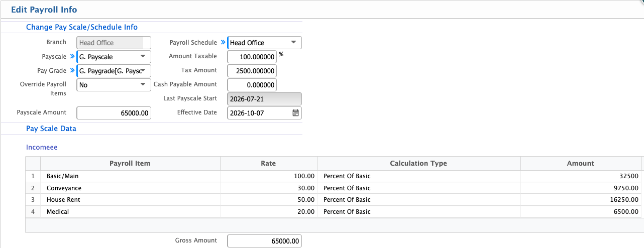This screenshot has height=248, width=644.
Task: Click the Payscale Amount field
Action: (114, 113)
